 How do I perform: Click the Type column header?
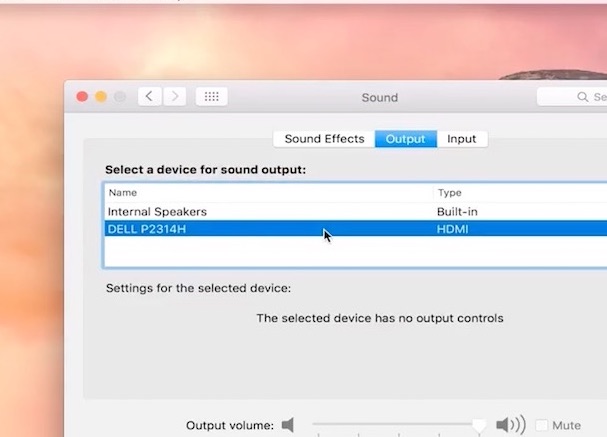click(x=449, y=193)
